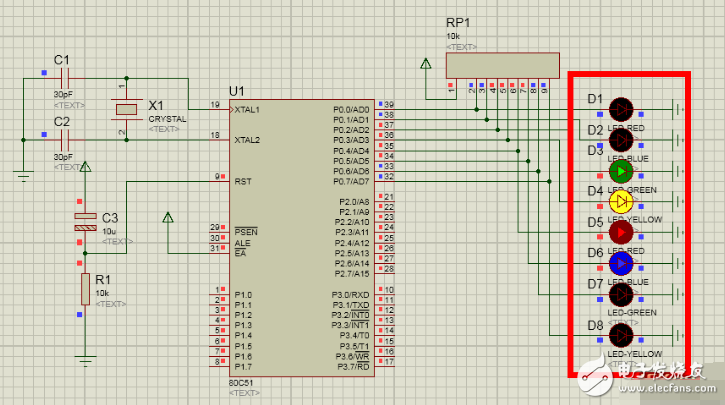Click the unlit LED D8

point(621,336)
